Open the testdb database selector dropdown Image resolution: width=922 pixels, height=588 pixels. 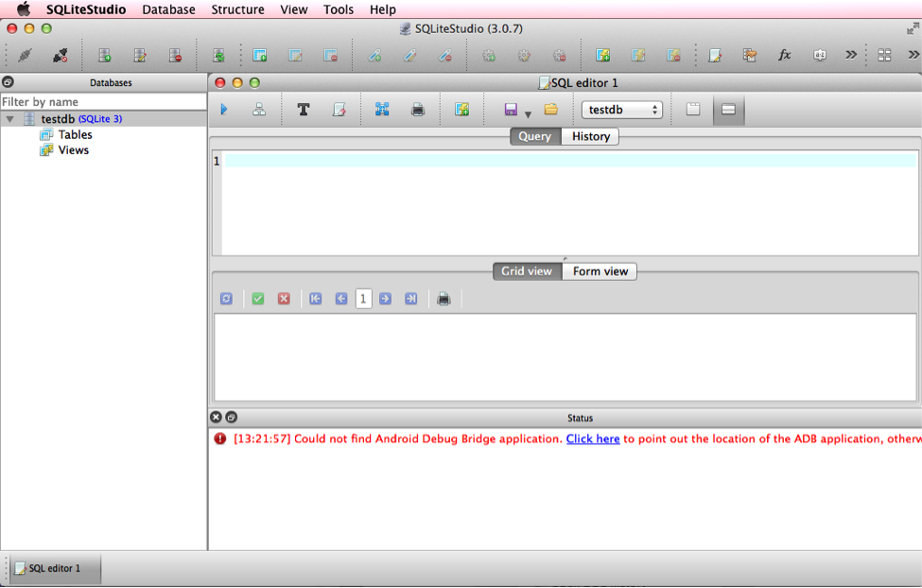(x=621, y=109)
